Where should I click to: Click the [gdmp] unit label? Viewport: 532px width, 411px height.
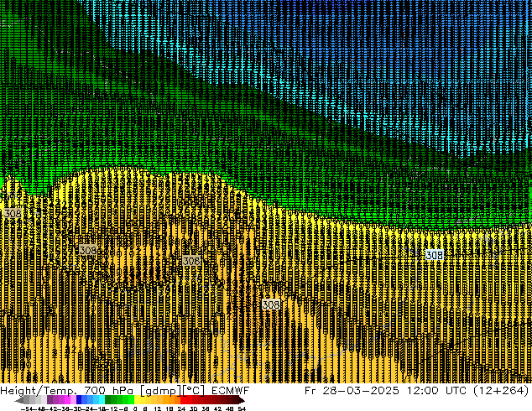(161, 391)
